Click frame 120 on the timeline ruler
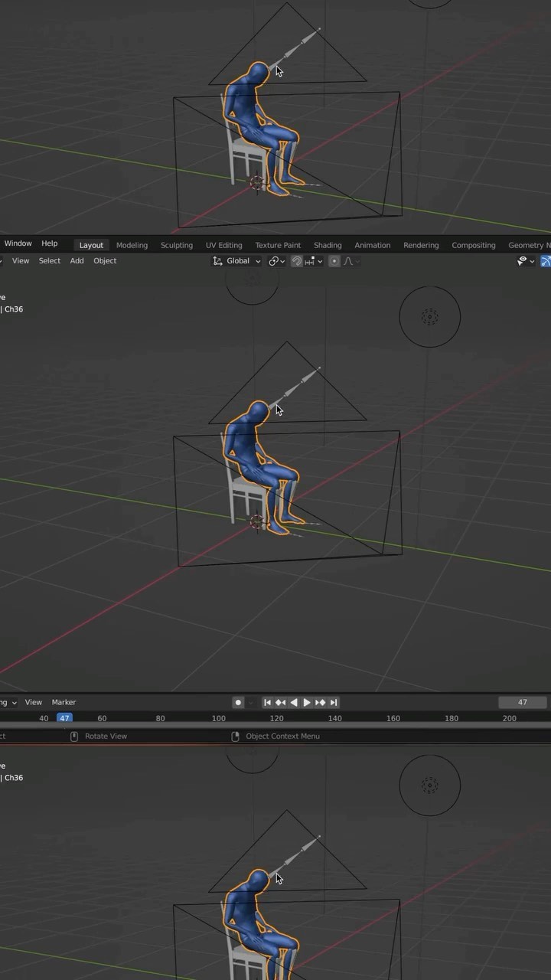Image resolution: width=551 pixels, height=980 pixels. coord(276,718)
